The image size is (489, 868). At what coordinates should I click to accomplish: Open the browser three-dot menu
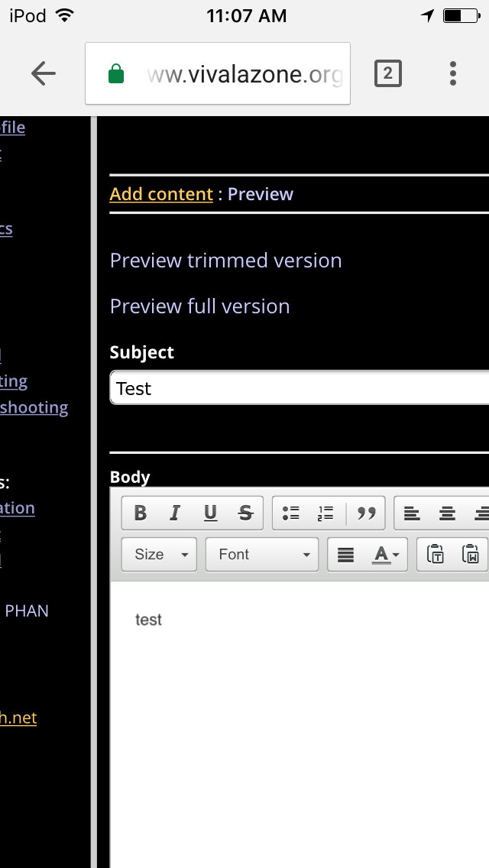pyautogui.click(x=453, y=73)
